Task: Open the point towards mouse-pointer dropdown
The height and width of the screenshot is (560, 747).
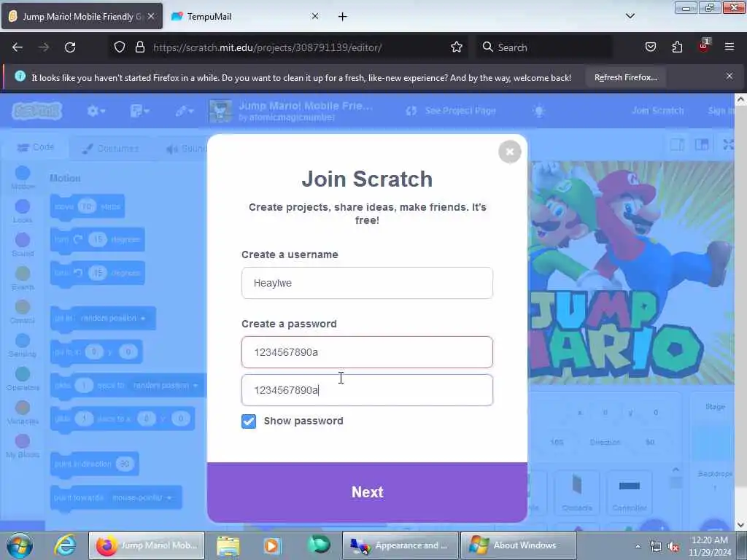Action: [x=142, y=497]
